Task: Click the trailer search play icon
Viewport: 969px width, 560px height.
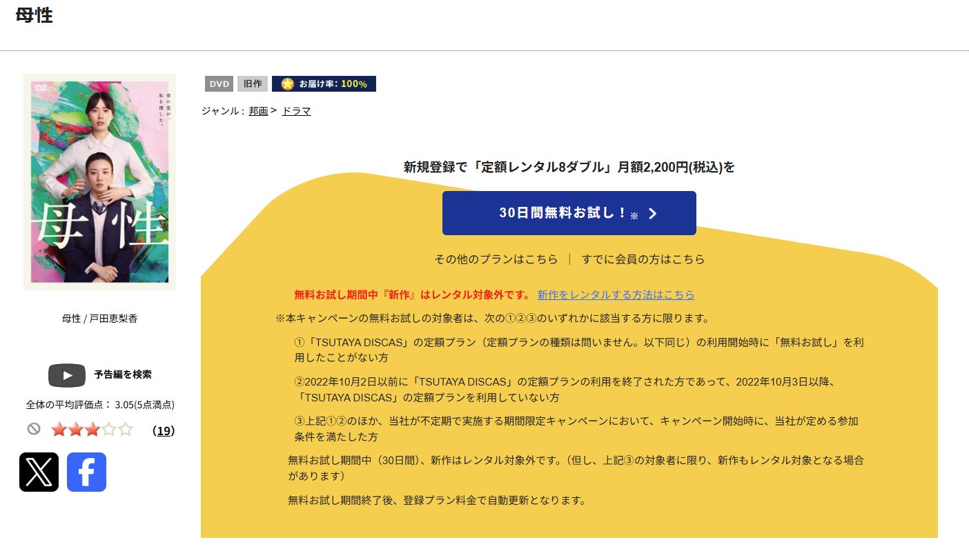Action: click(67, 375)
